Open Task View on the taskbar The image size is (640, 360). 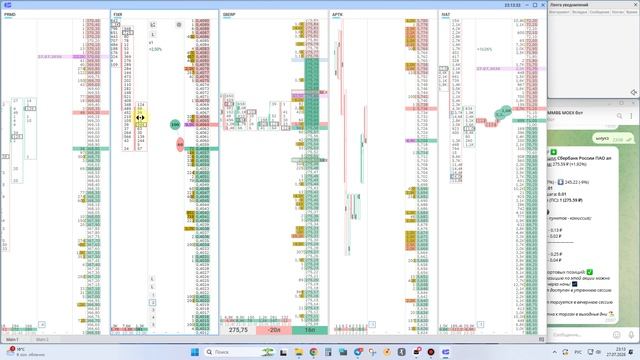coord(283,352)
